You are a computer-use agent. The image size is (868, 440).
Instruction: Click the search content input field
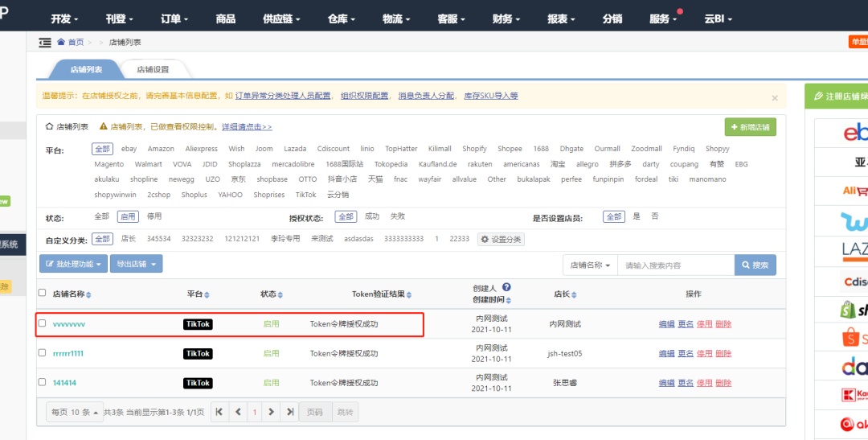tap(675, 265)
